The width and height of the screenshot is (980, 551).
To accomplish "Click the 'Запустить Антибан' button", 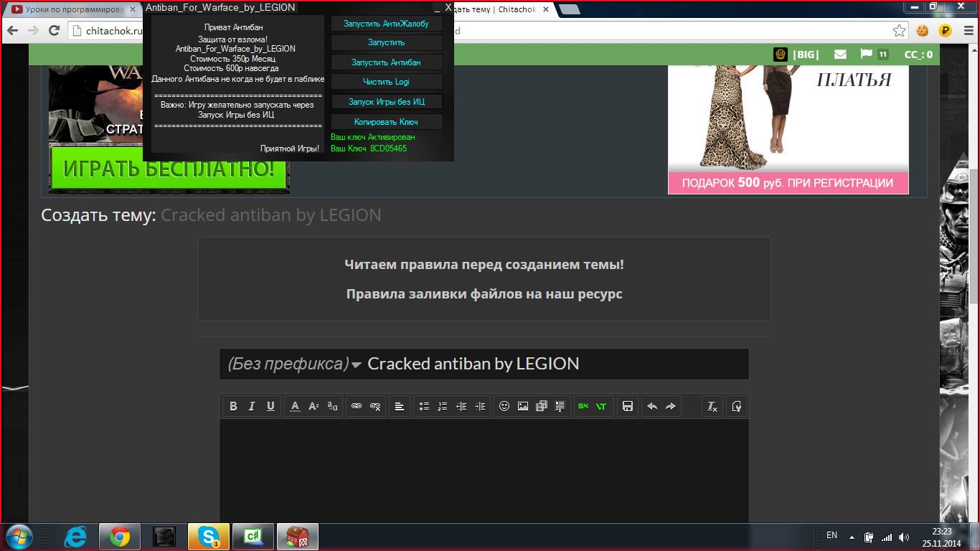I will coord(386,62).
